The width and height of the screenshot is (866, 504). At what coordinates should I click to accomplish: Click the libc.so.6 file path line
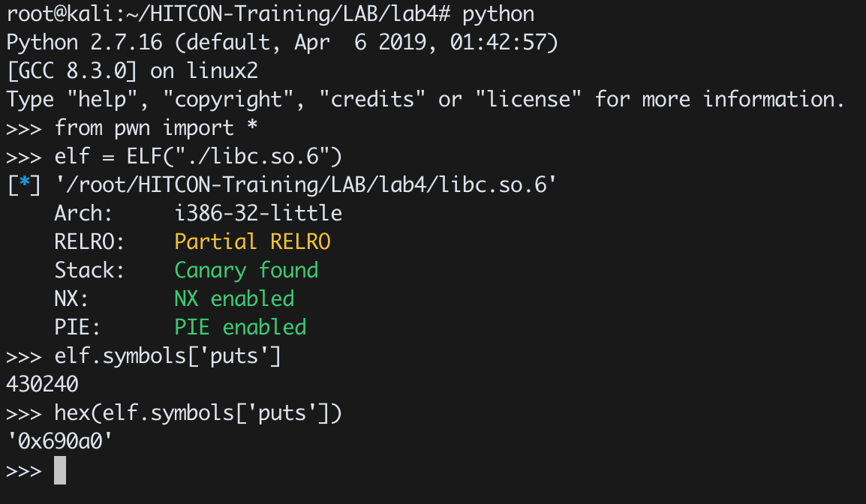click(305, 185)
